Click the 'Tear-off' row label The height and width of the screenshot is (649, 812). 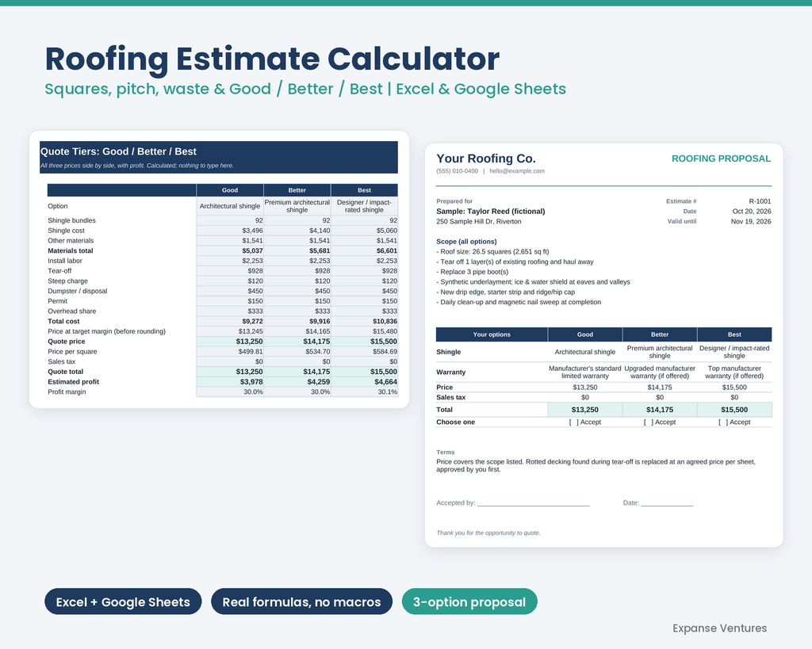click(x=59, y=271)
